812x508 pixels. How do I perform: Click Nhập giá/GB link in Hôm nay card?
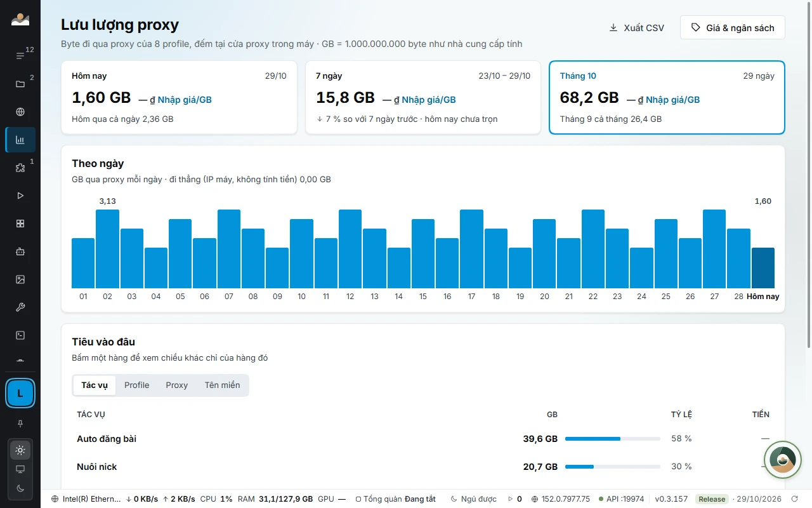pos(185,100)
